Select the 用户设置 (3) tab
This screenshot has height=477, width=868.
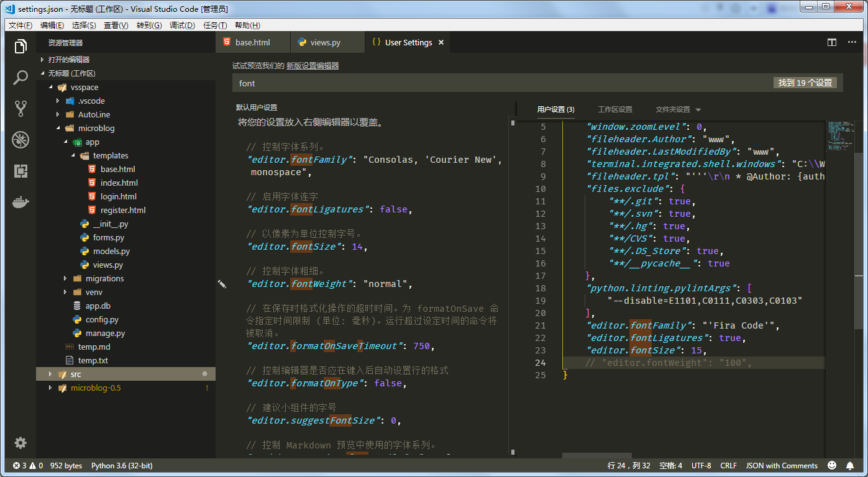coord(555,109)
